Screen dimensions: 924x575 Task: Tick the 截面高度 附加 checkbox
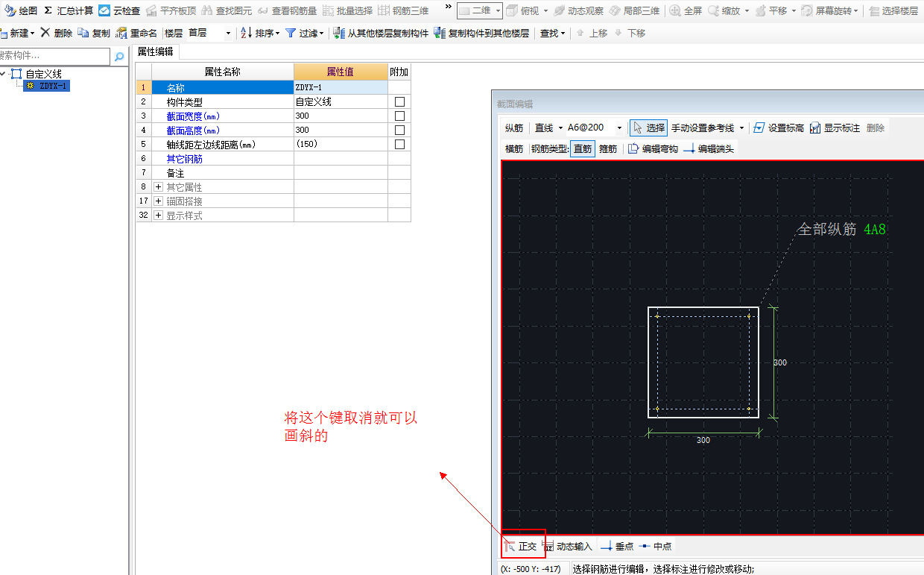[399, 130]
